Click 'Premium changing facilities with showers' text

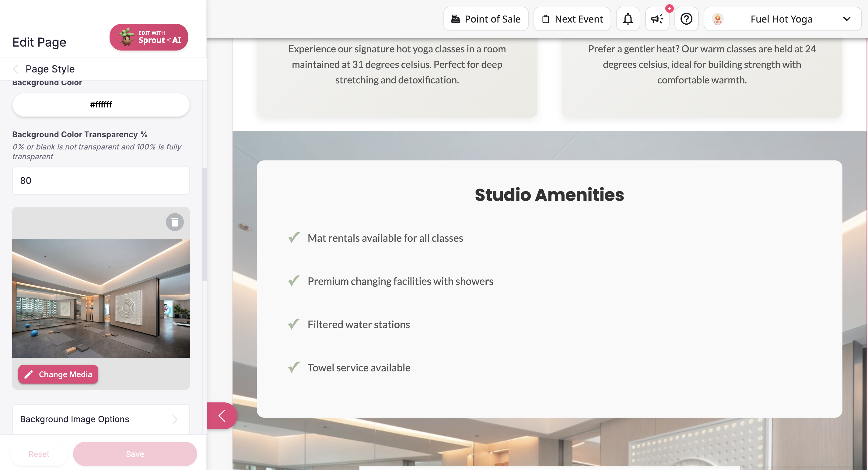click(x=400, y=281)
